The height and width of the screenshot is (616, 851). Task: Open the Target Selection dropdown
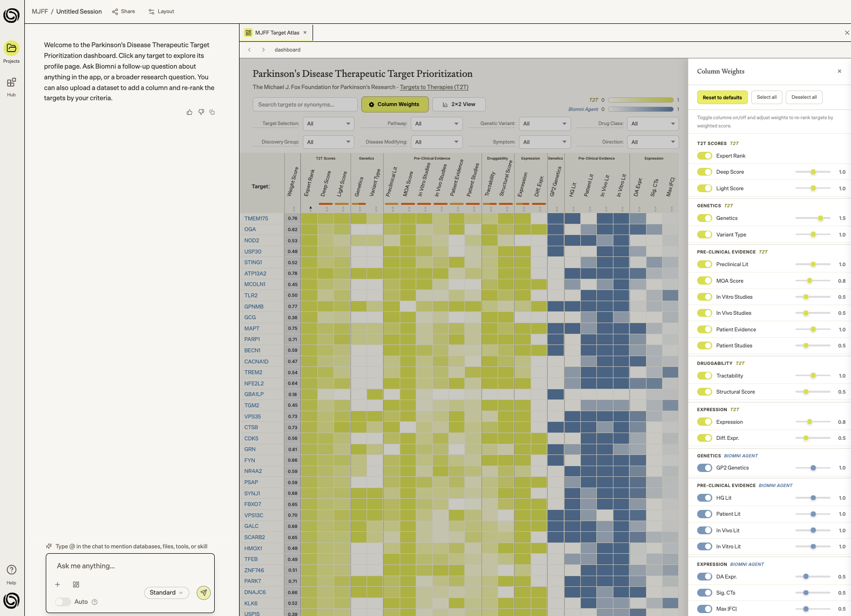329,124
